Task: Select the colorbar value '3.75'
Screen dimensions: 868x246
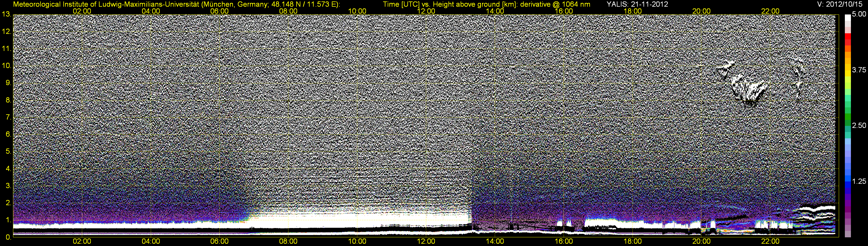Action: [x=859, y=70]
